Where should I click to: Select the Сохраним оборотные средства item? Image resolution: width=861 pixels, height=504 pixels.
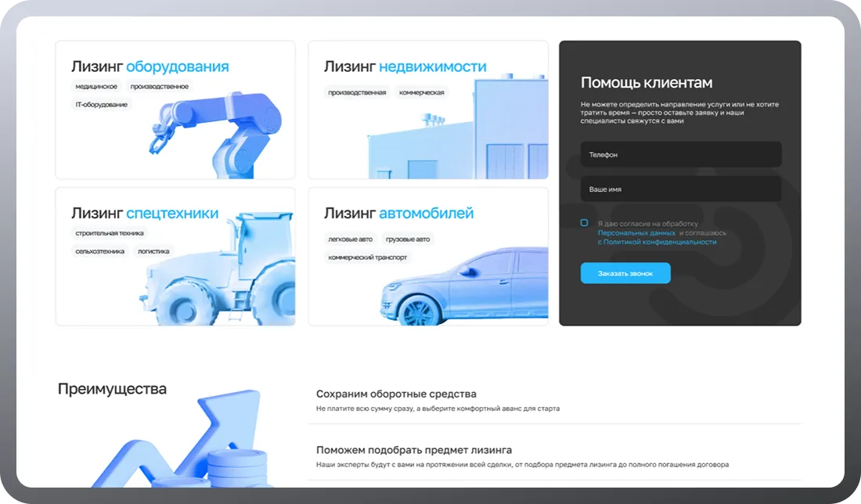(x=396, y=394)
